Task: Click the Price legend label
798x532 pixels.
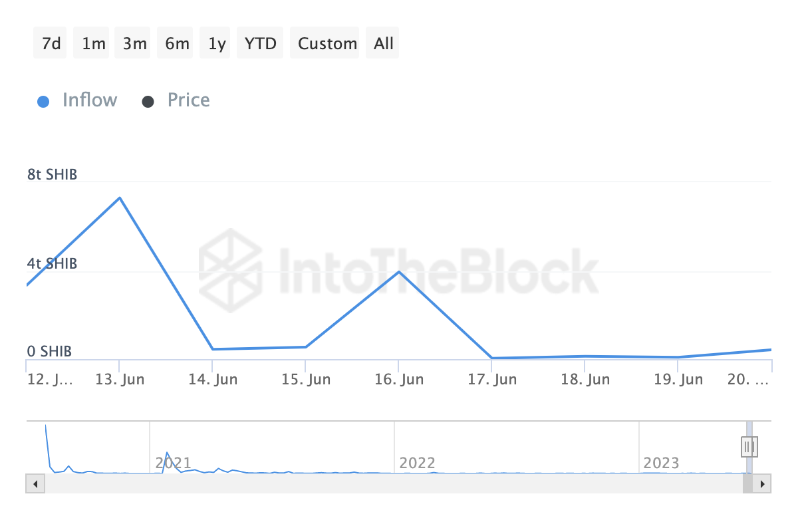Action: [x=188, y=100]
